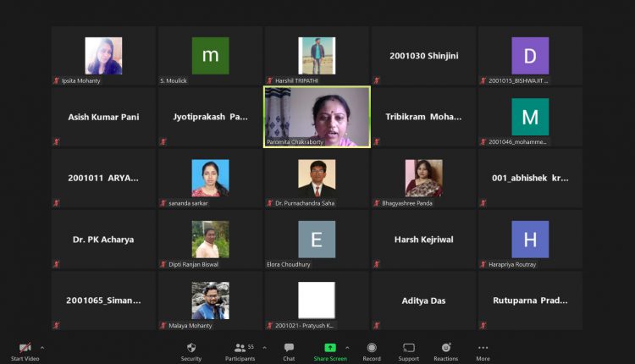Click the green Share Screen icon
Screen dimensions: 635x364
[x=330, y=348]
